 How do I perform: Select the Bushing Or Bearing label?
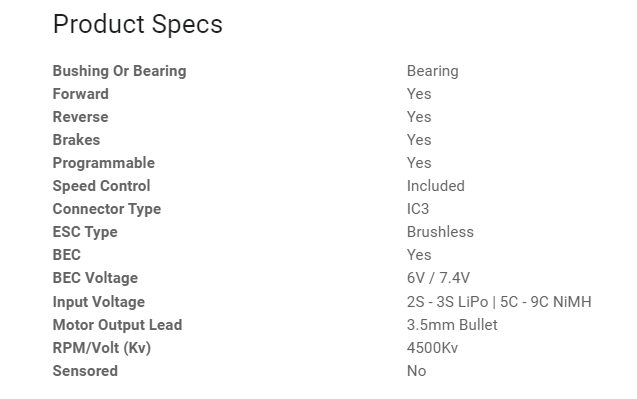[119, 71]
